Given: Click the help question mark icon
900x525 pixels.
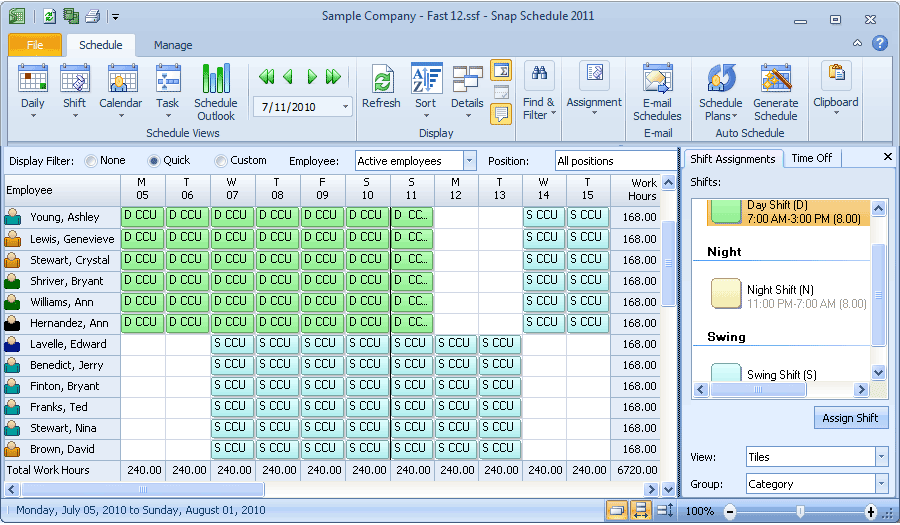Looking at the screenshot, I should point(879,43).
